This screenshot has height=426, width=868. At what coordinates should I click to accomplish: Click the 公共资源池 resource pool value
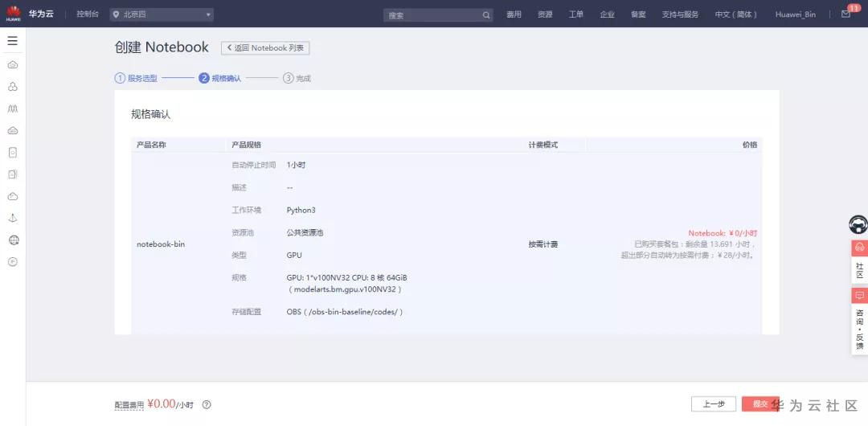pyautogui.click(x=305, y=232)
